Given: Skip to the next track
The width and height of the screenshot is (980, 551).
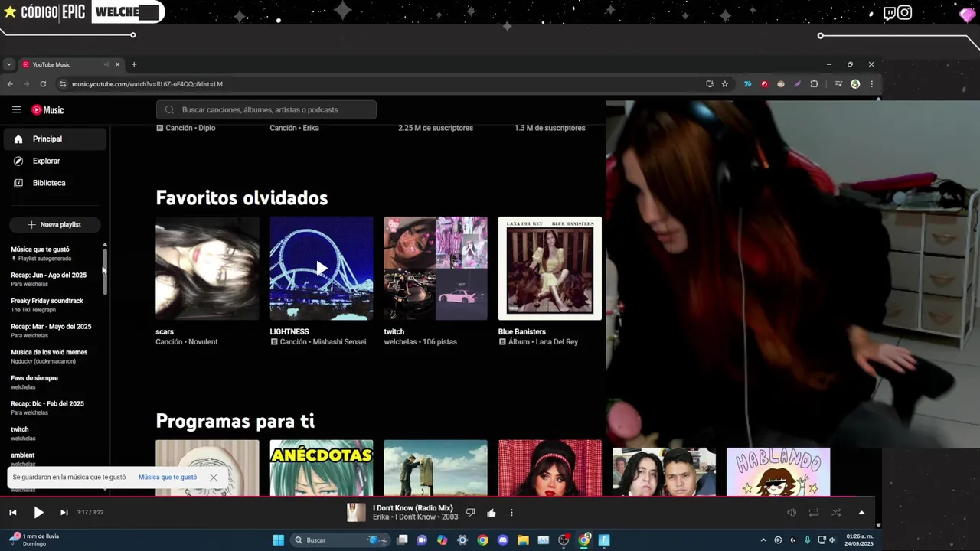Looking at the screenshot, I should pos(64,513).
